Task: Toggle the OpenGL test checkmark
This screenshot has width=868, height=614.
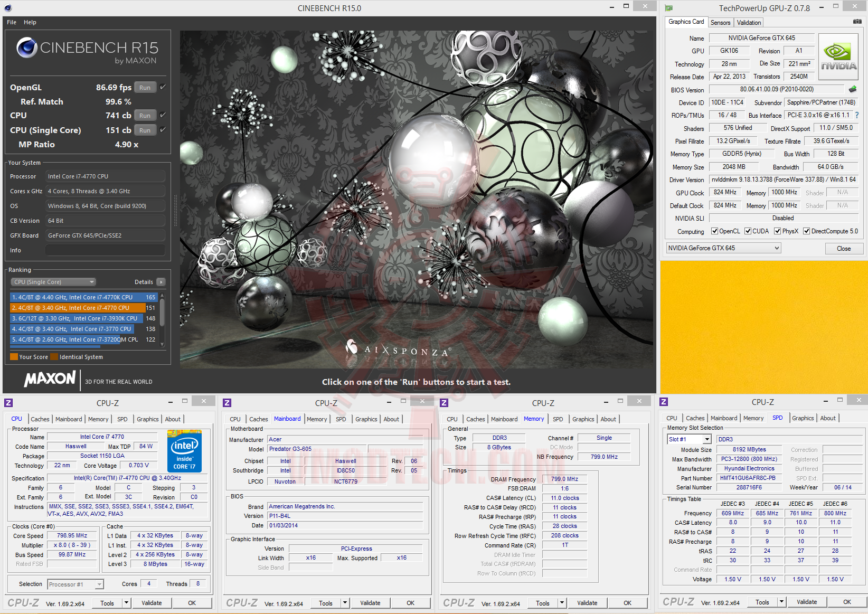Action: pyautogui.click(x=163, y=87)
